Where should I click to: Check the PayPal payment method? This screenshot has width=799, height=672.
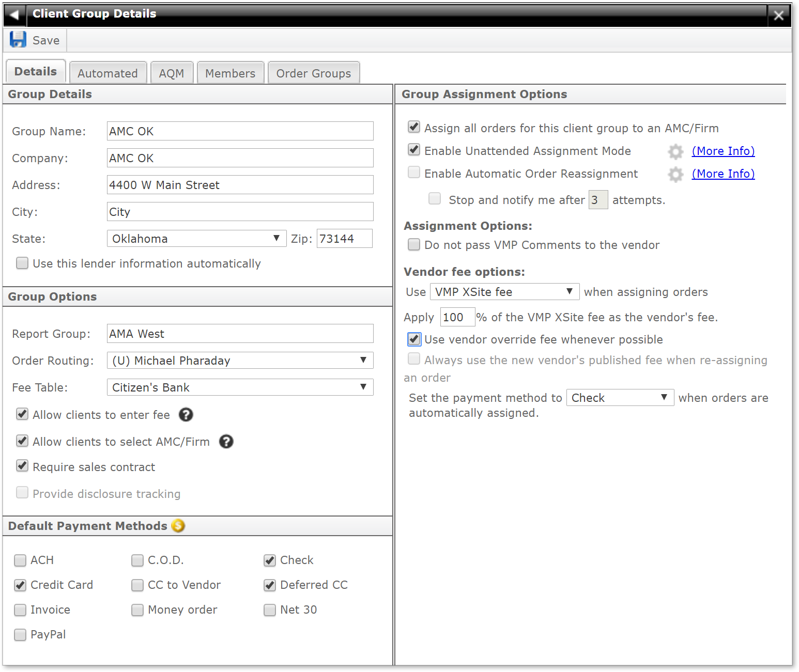point(20,635)
